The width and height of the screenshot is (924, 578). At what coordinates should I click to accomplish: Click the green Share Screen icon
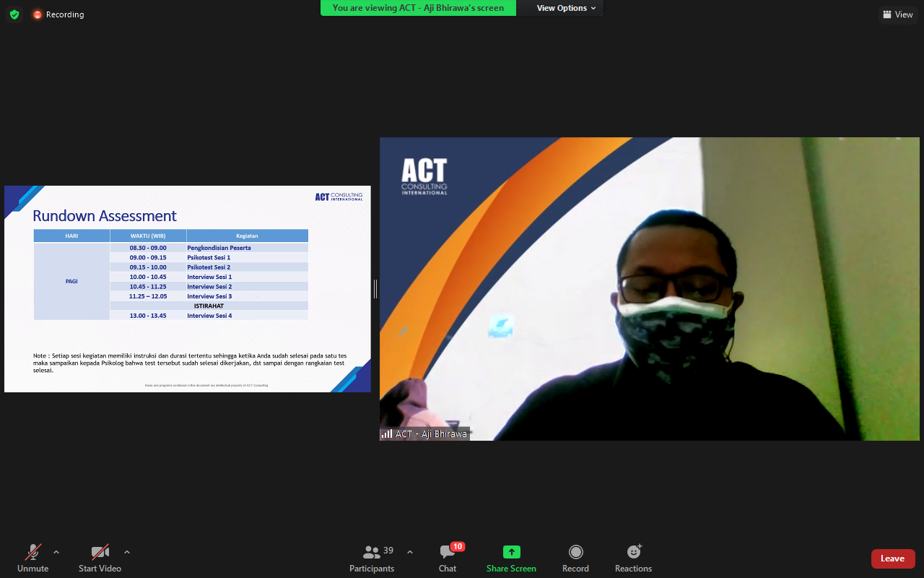(511, 553)
